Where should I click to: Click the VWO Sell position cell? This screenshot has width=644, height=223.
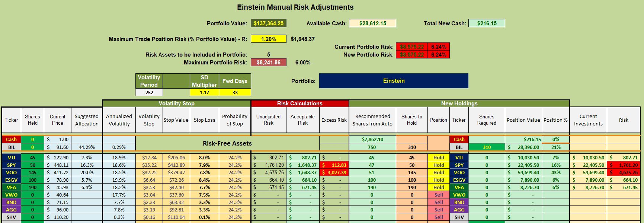pos(439,195)
